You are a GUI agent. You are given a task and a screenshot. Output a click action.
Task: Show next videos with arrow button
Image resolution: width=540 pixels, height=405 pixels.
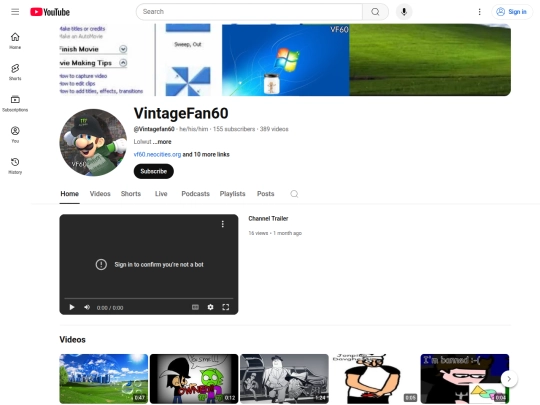[509, 379]
